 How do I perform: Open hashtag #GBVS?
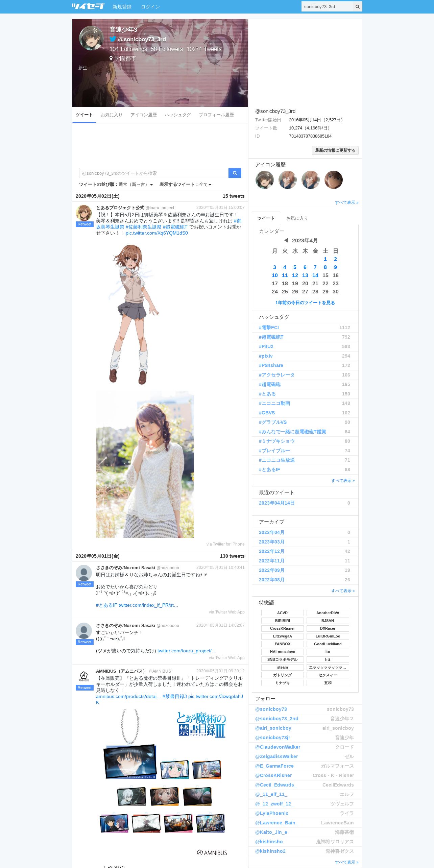267,413
